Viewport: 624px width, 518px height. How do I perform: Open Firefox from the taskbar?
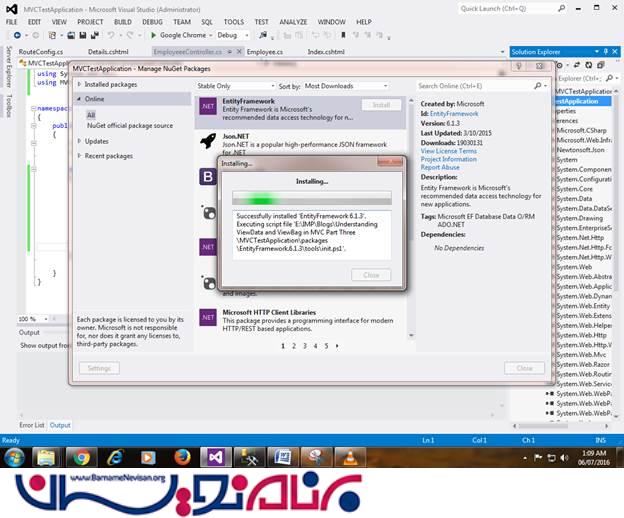(181, 457)
